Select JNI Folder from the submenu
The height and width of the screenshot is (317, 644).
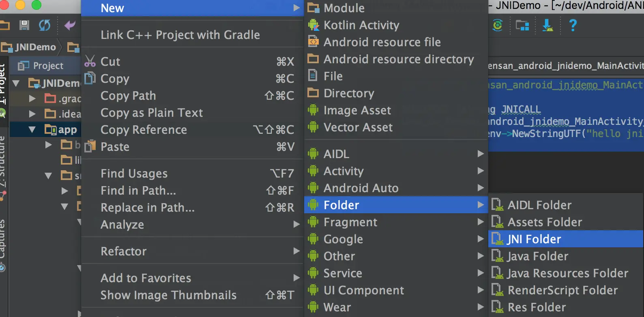coord(534,239)
